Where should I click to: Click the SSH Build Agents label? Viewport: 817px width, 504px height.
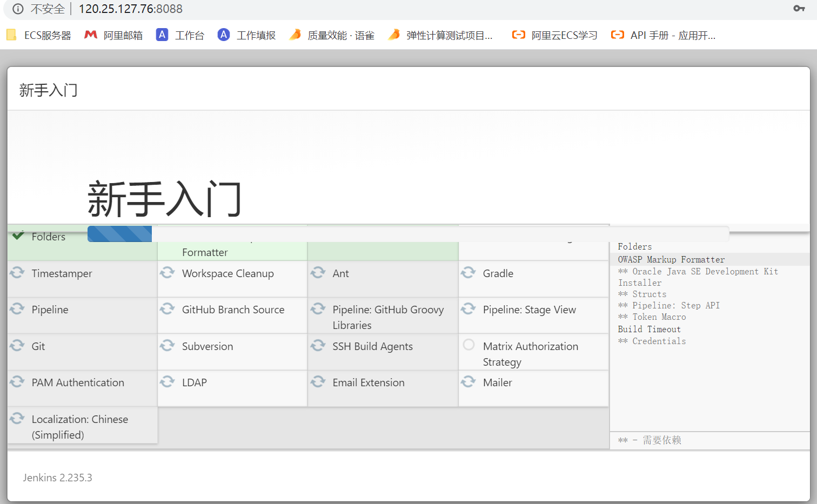point(372,346)
